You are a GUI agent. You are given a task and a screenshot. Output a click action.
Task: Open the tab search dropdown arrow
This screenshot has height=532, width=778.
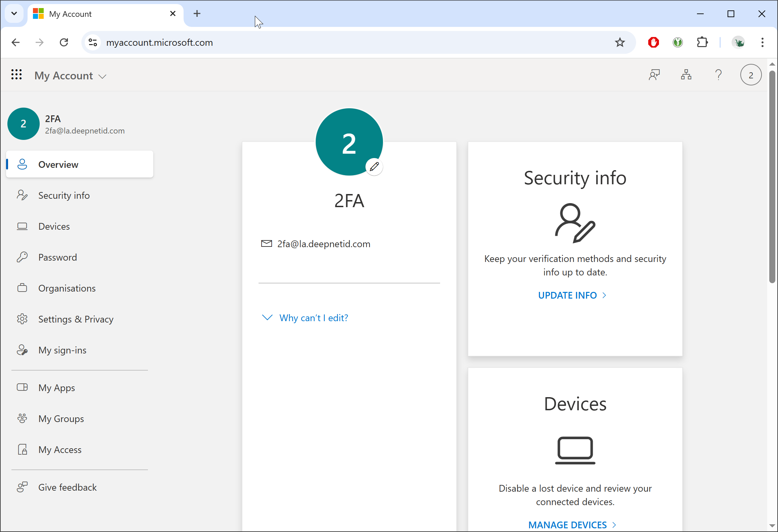click(14, 13)
